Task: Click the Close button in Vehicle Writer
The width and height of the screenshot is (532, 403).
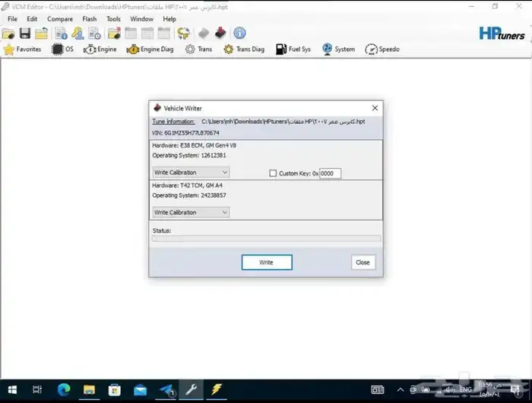Action: coord(363,262)
